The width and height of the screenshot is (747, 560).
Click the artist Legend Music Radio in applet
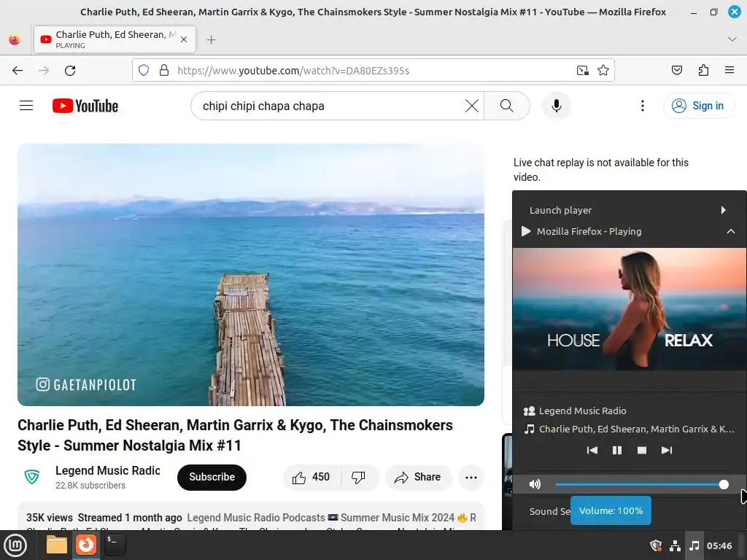[x=583, y=411]
